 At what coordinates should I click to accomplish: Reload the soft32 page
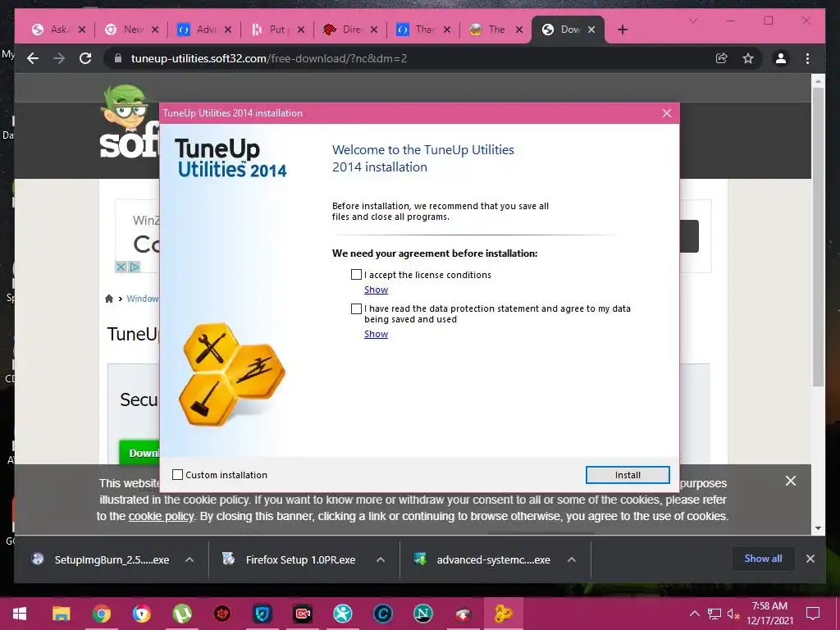click(x=85, y=58)
